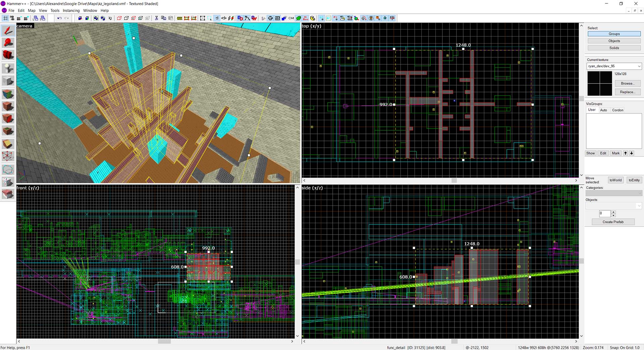The image size is (644, 350).
Task: Switch selection mode to Solids
Action: tap(614, 48)
